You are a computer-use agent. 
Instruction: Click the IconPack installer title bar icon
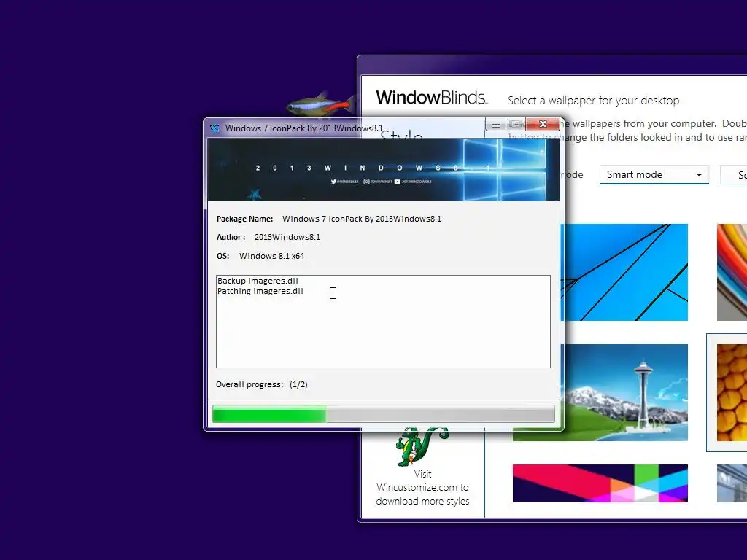215,128
